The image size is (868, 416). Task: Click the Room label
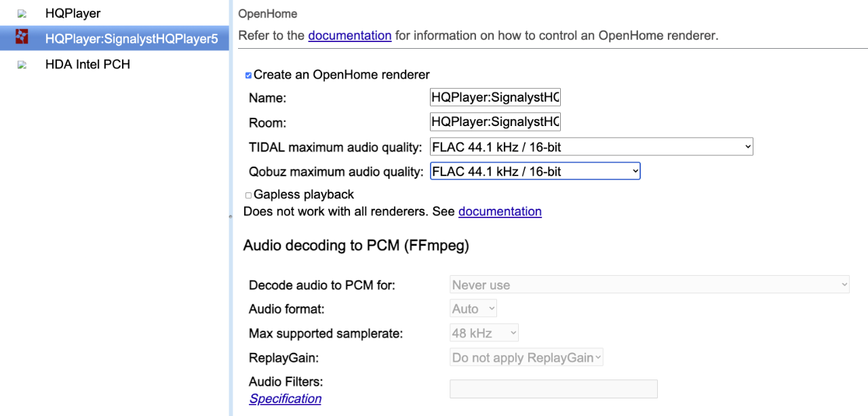(x=268, y=123)
